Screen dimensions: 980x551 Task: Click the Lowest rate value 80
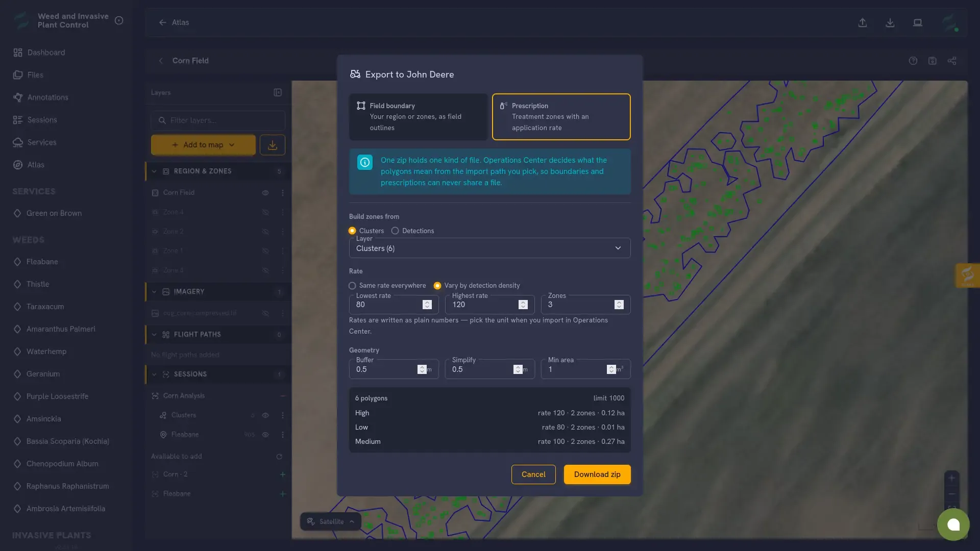point(360,305)
